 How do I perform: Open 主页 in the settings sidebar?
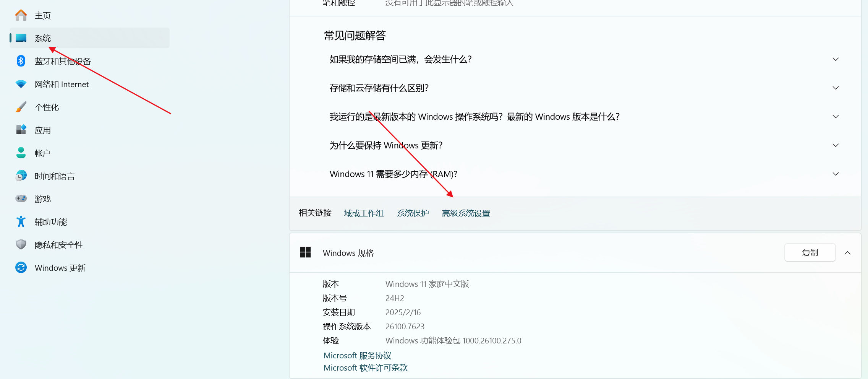coord(89,15)
